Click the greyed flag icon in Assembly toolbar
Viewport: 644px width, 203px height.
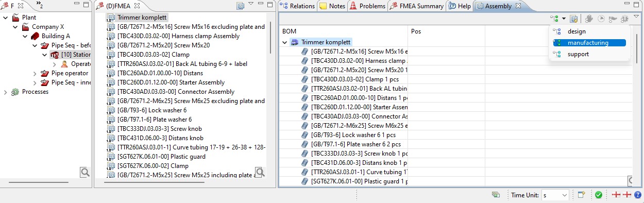(613, 19)
